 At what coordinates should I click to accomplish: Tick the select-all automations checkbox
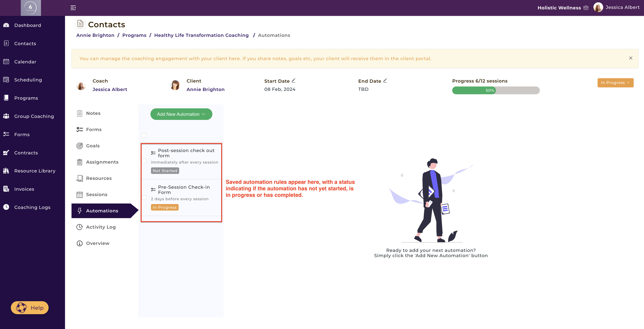pyautogui.click(x=144, y=135)
